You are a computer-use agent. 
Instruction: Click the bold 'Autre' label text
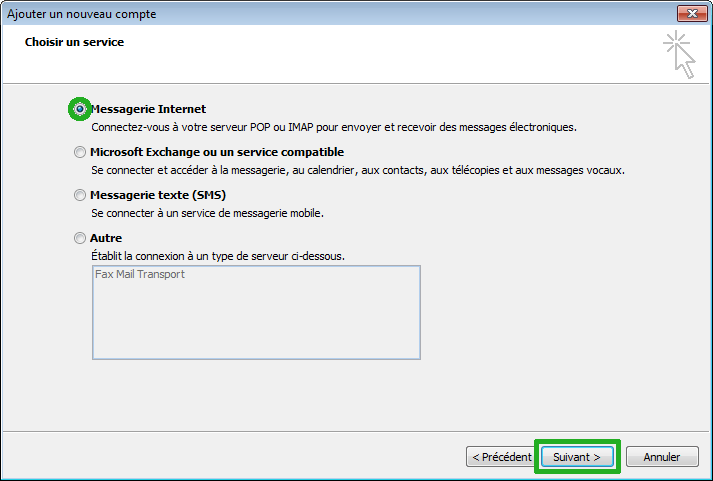(106, 238)
